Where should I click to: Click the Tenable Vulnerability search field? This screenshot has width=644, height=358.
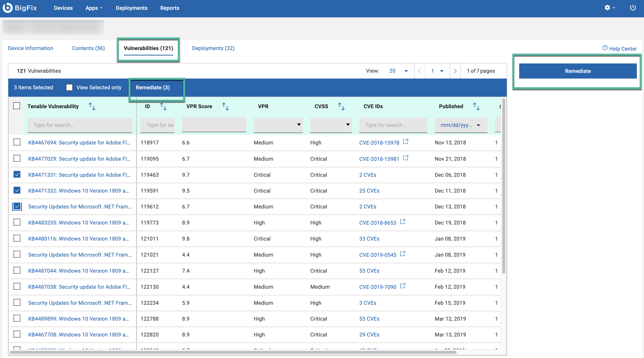point(80,125)
